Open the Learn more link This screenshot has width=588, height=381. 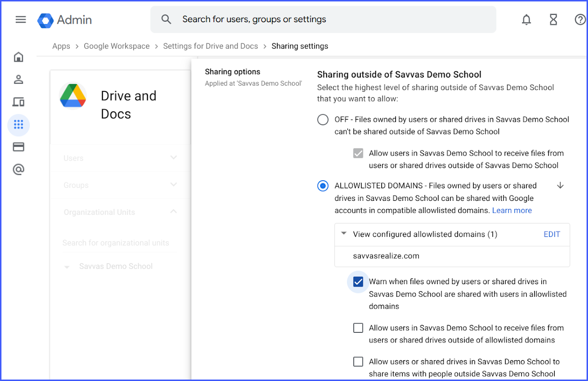pos(512,210)
